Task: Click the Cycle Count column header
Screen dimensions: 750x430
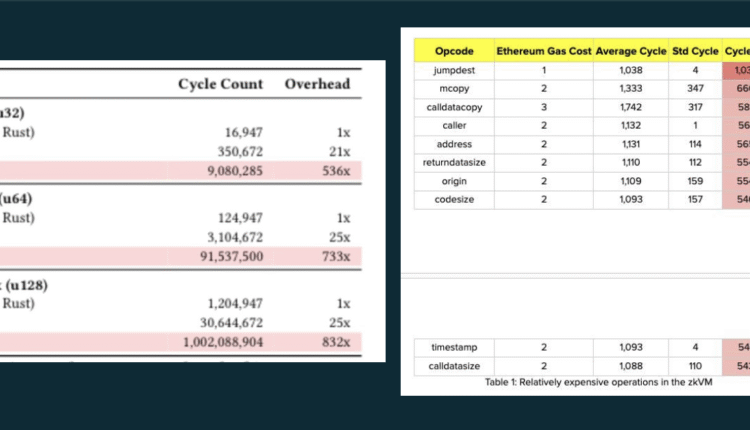Action: [220, 84]
